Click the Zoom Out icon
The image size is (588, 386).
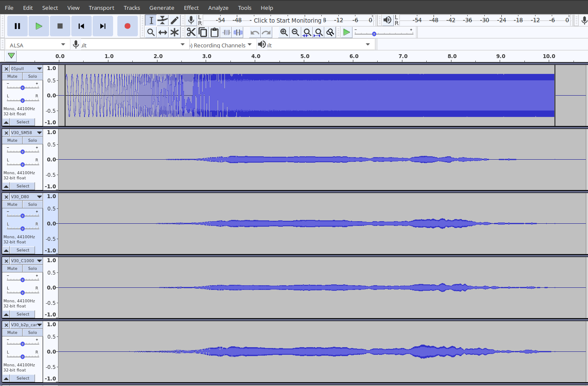[295, 32]
